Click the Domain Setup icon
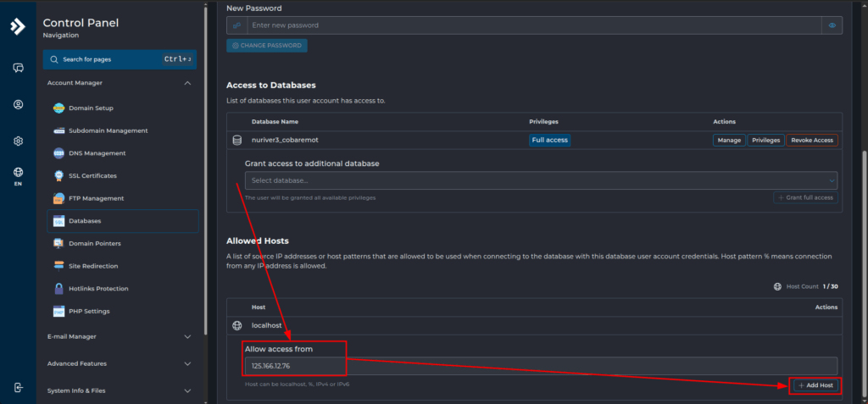 click(x=59, y=108)
